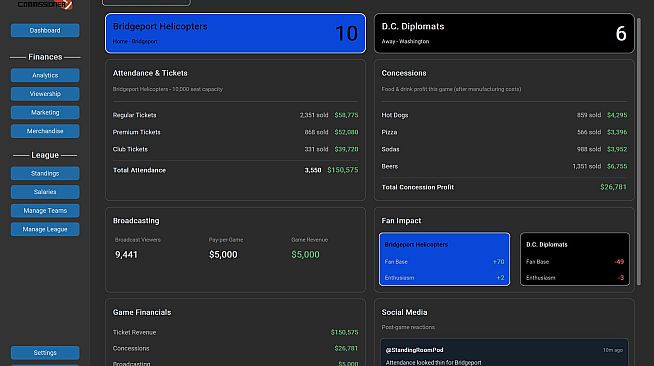Open the Dashboard page
654x366 pixels.
point(45,30)
